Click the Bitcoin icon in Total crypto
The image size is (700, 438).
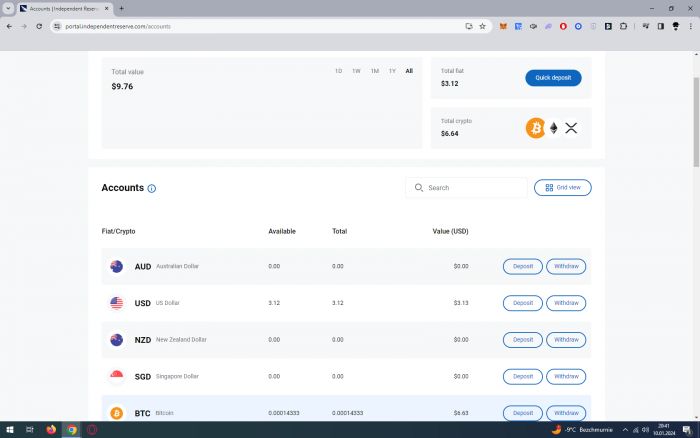pyautogui.click(x=536, y=128)
